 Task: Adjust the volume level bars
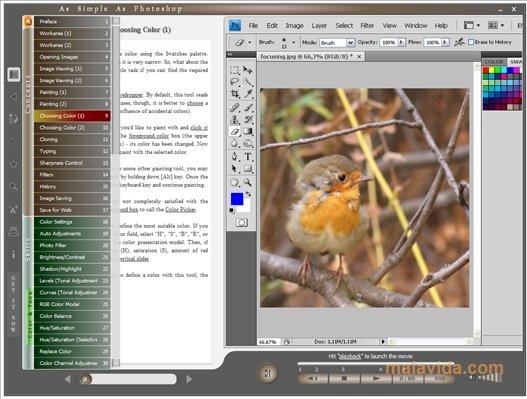pyautogui.click(x=491, y=377)
